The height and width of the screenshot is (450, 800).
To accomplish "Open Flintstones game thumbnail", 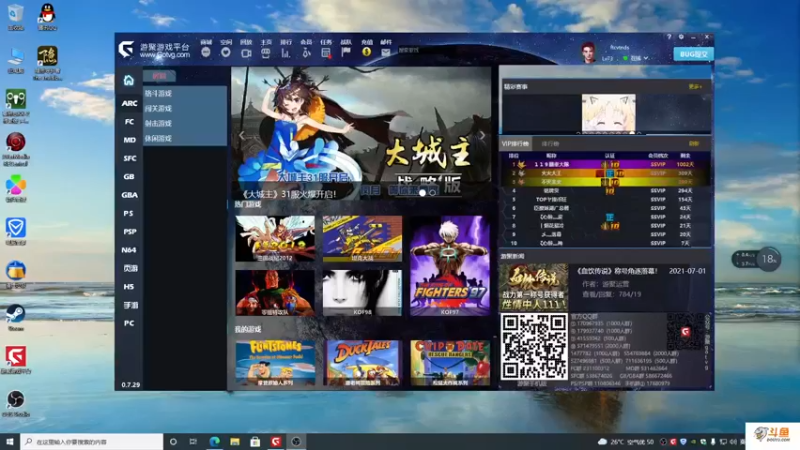I will (x=275, y=363).
